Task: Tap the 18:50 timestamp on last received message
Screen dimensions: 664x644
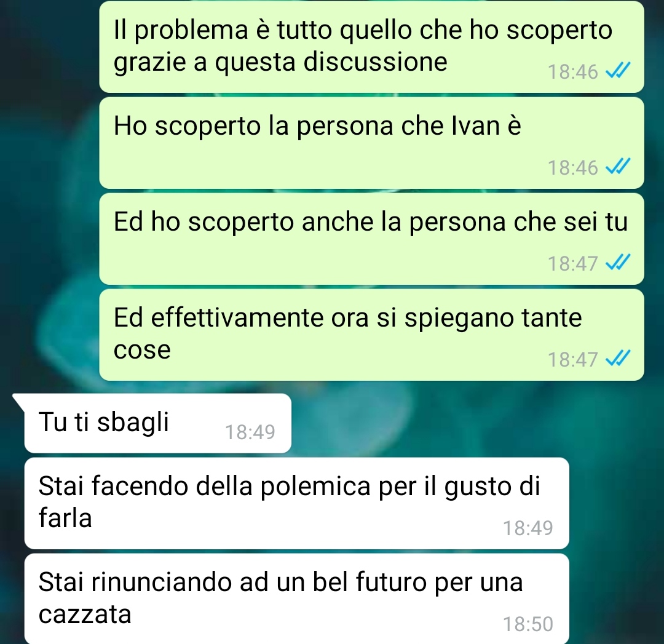Action: tap(528, 624)
